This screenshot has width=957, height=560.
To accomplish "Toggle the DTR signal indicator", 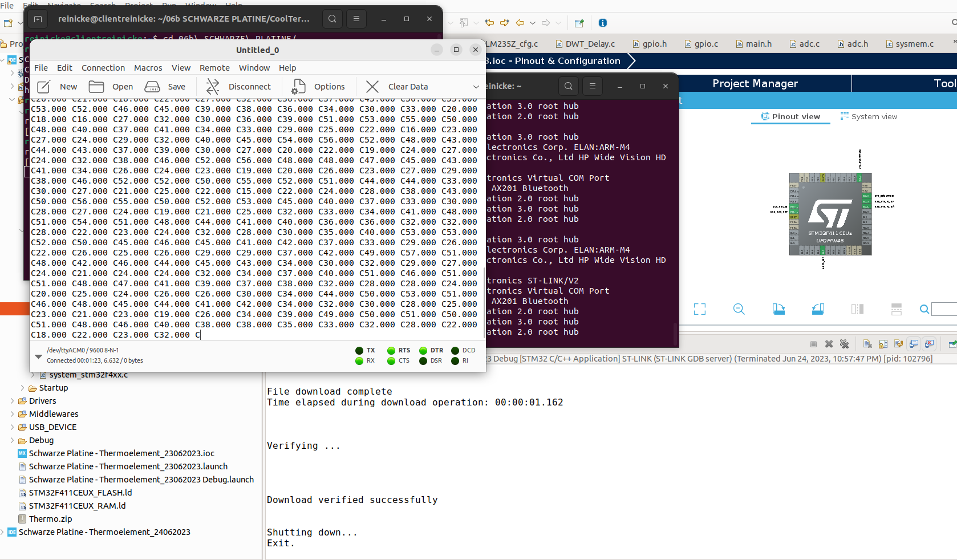I will 423,351.
